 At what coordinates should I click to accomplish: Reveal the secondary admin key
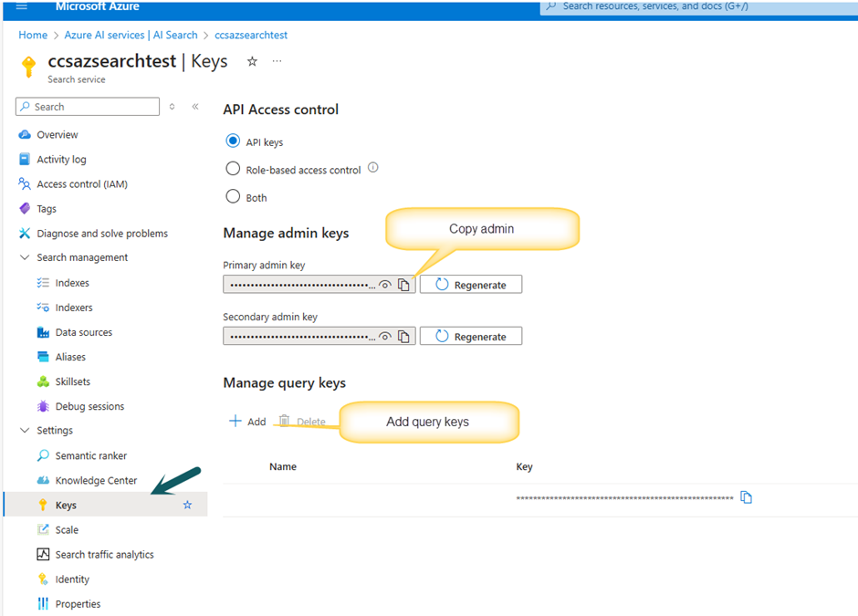385,337
